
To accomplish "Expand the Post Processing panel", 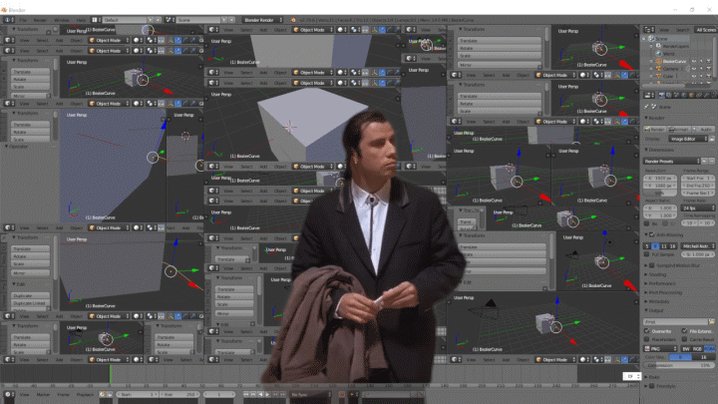I will pos(664,292).
